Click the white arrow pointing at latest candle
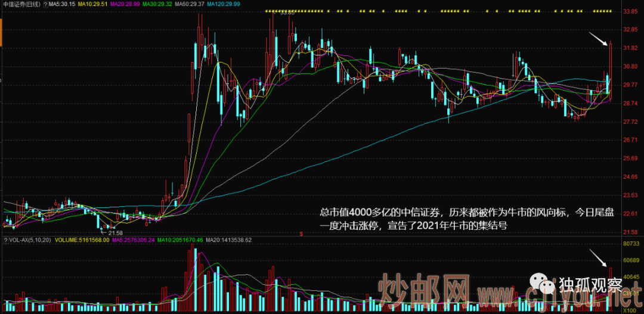Viewport: 644px width, 314px height. [x=599, y=39]
